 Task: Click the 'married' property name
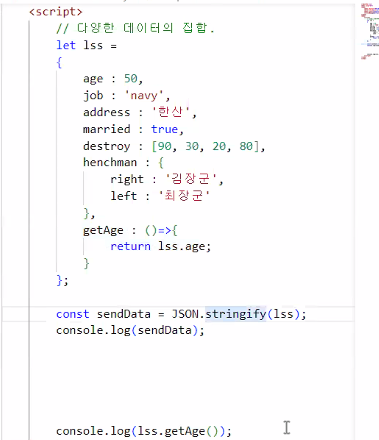coord(107,129)
